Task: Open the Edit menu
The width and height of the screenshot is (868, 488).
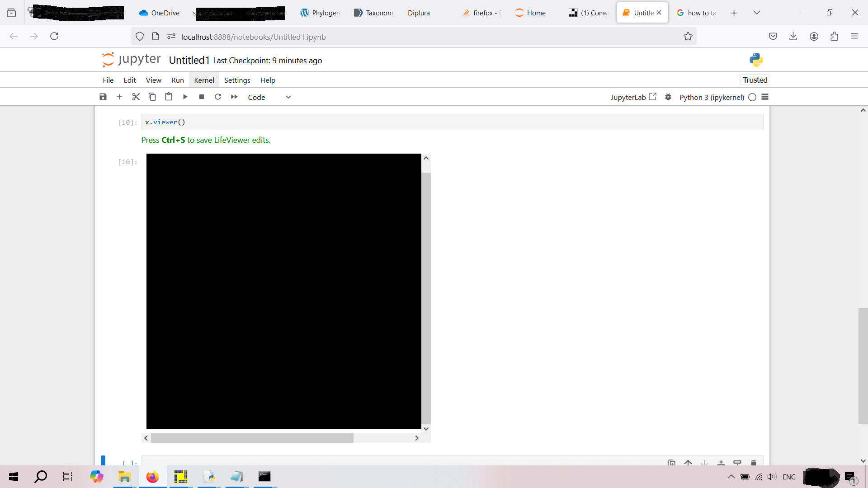Action: point(130,80)
